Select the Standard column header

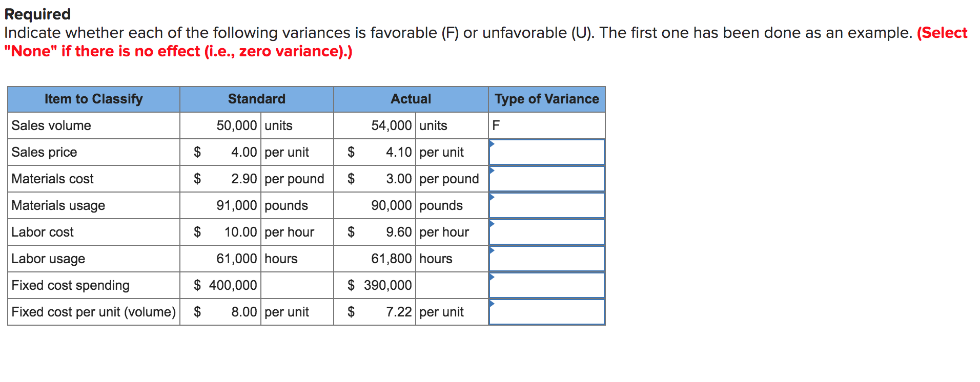coord(256,99)
